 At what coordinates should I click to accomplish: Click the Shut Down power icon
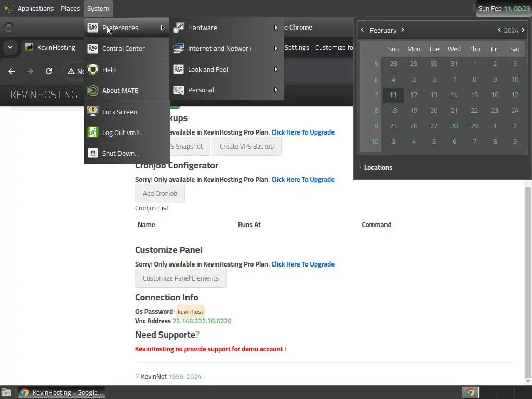92,153
